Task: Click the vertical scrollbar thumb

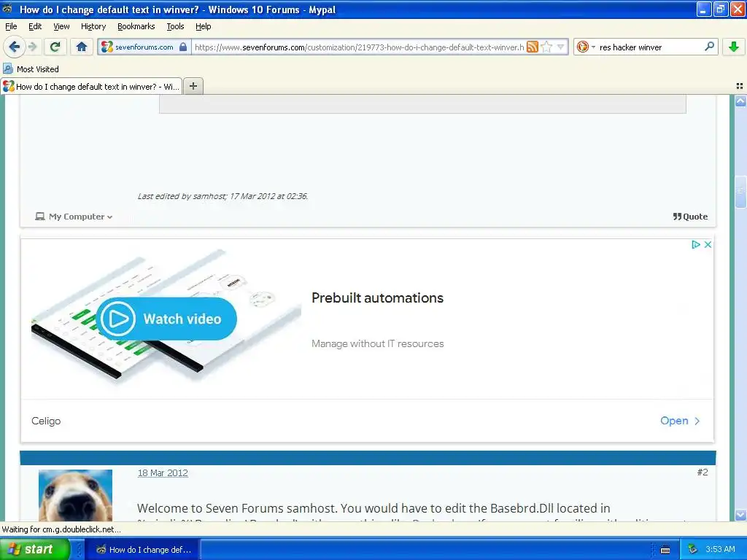Action: click(740, 192)
